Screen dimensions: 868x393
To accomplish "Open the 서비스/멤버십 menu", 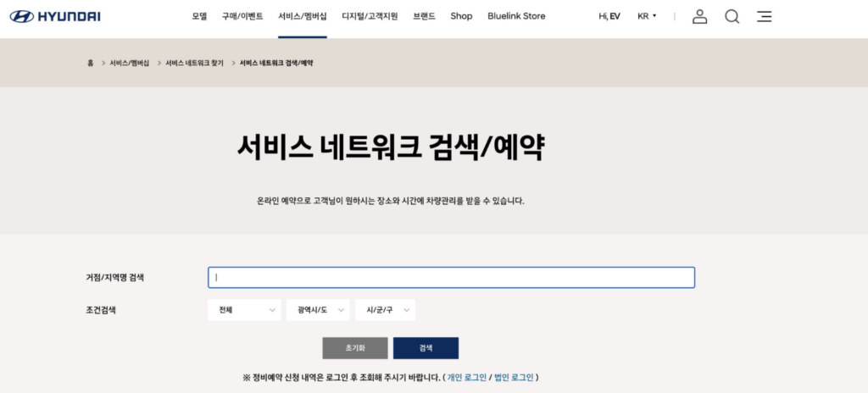I will point(303,17).
